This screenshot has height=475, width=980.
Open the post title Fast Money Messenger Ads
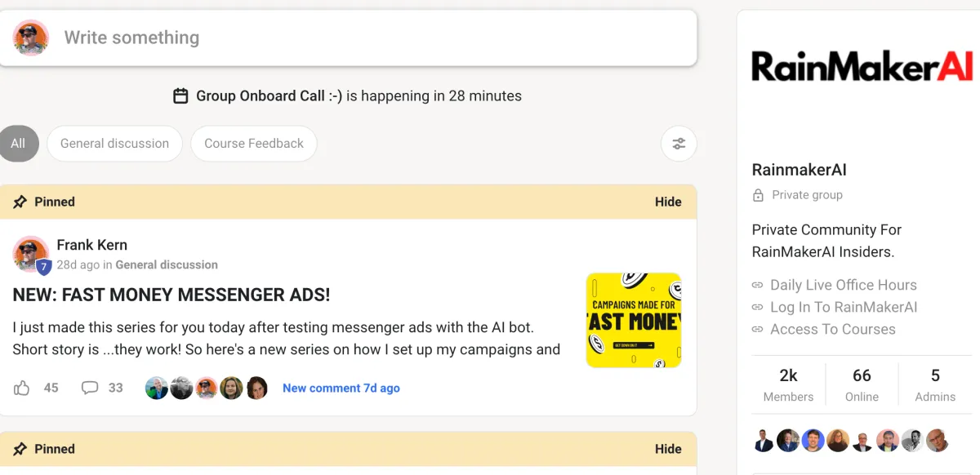point(171,295)
